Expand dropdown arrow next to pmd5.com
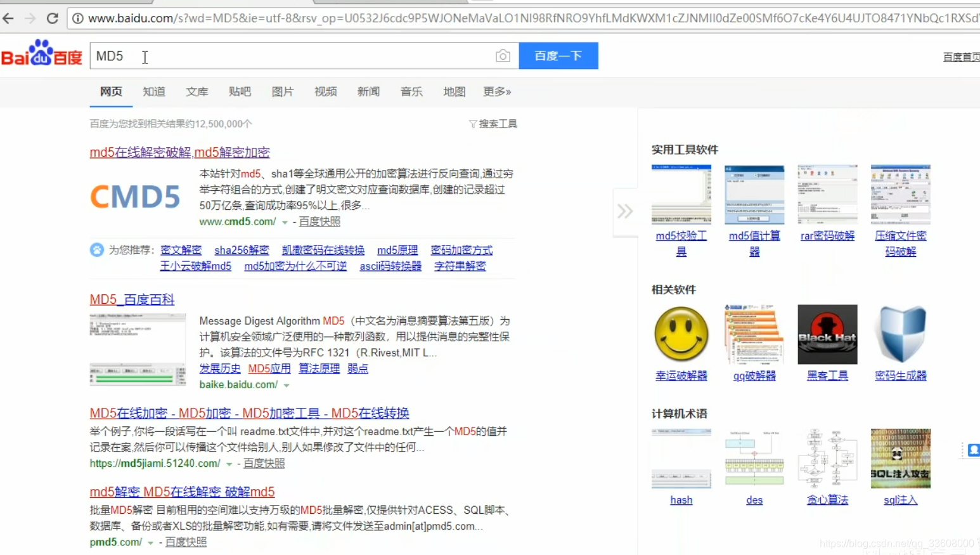 tap(150, 543)
